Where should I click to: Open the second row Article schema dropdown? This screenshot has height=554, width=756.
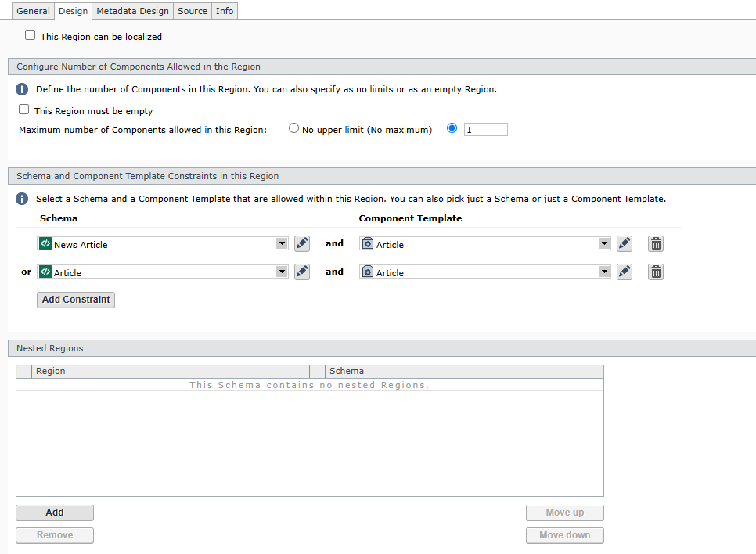click(x=282, y=272)
